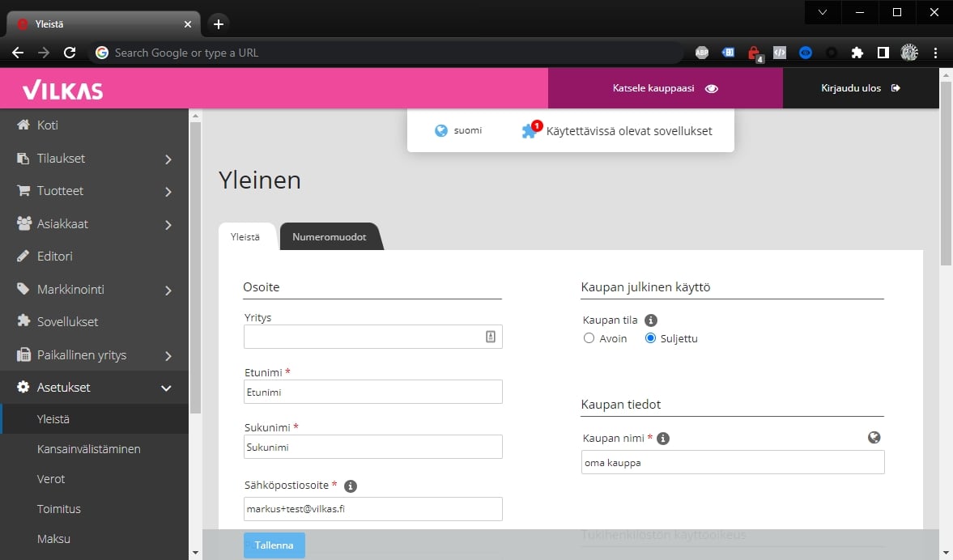The image size is (953, 560).
Task: Click into the Yritys input field
Action: click(x=372, y=337)
